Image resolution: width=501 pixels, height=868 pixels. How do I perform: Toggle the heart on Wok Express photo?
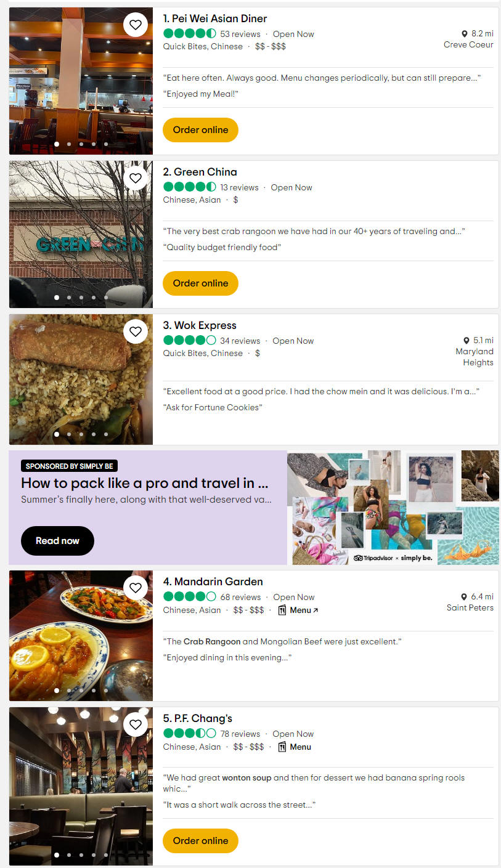point(136,332)
